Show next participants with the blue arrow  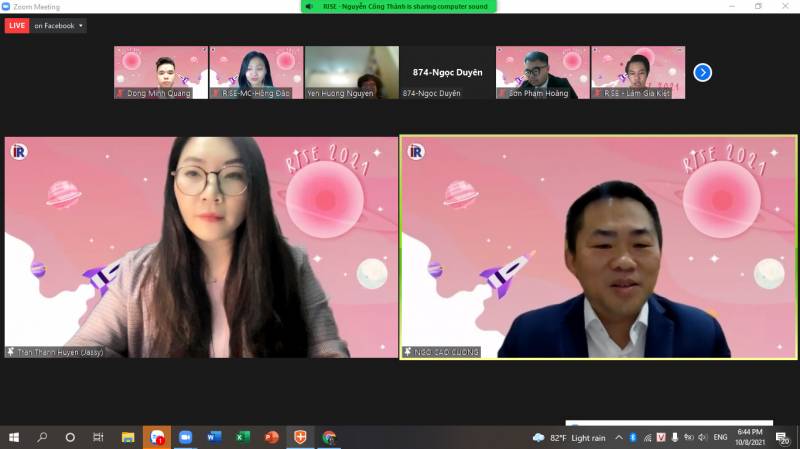coord(702,72)
